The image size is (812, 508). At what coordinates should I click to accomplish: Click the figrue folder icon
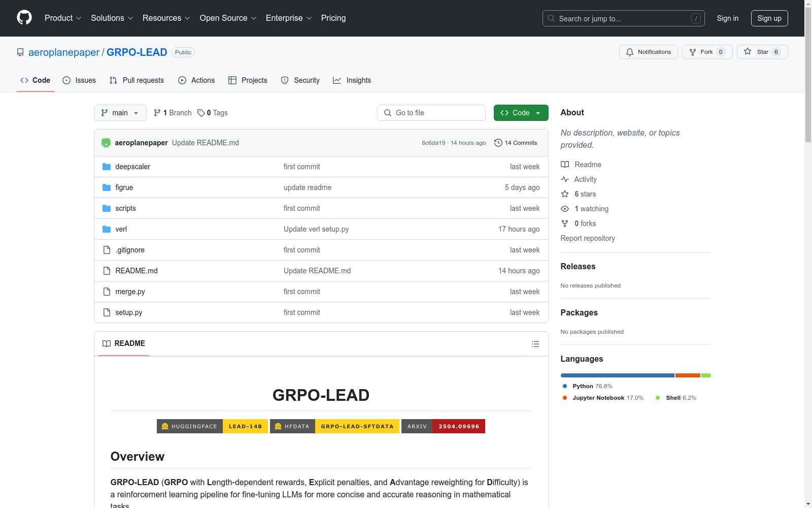tap(107, 187)
